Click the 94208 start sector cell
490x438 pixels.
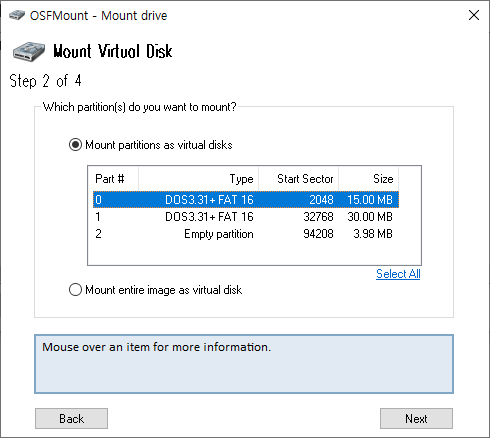318,234
